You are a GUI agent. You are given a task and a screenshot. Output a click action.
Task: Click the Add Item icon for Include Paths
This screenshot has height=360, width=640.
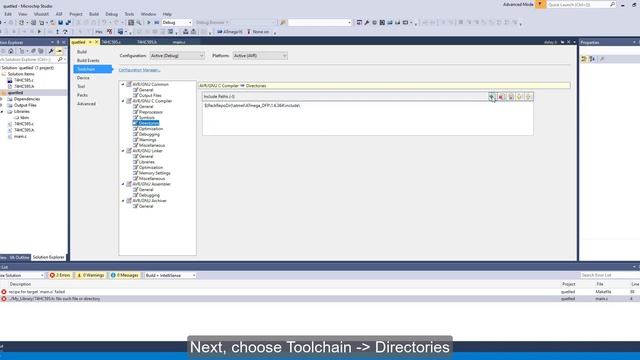(x=492, y=97)
